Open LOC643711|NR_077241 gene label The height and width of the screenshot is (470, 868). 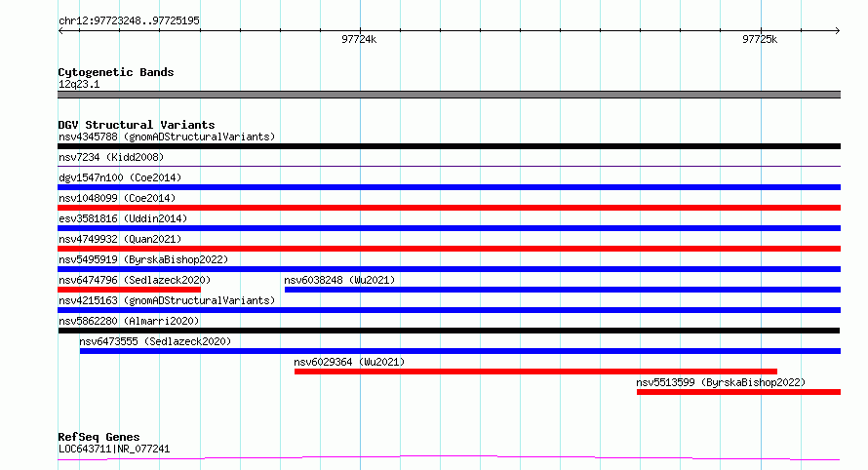[x=114, y=449]
